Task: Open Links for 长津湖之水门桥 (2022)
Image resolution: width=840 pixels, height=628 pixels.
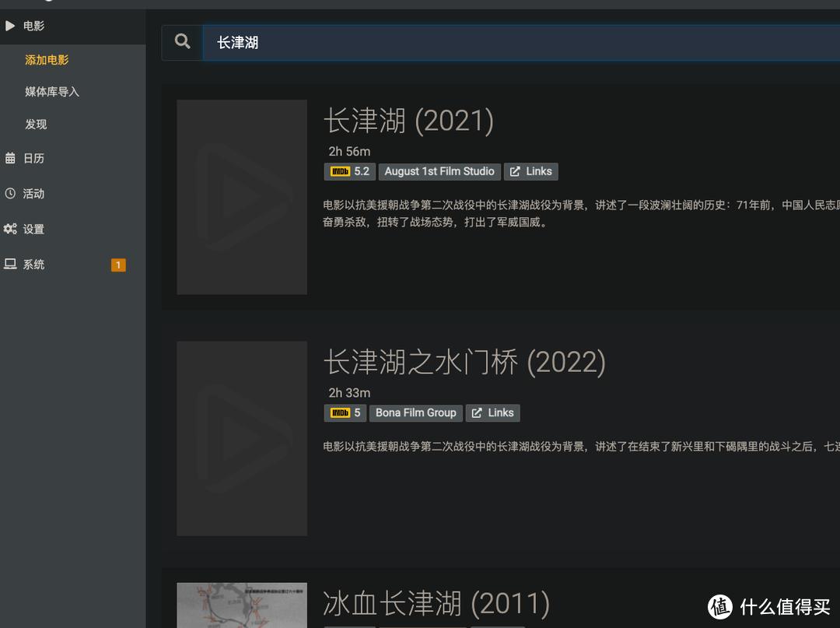Action: coord(492,412)
